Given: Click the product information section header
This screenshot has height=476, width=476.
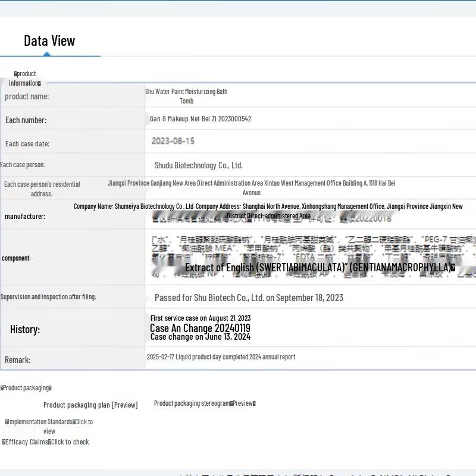Looking at the screenshot, I should pyautogui.click(x=24, y=79).
